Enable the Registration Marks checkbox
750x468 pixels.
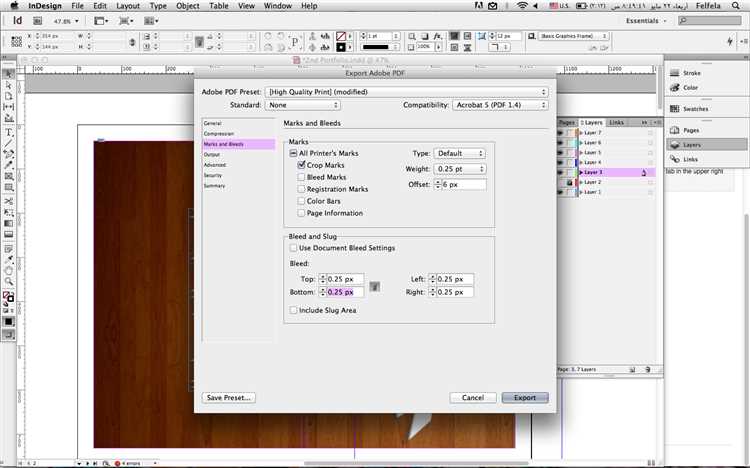(301, 189)
